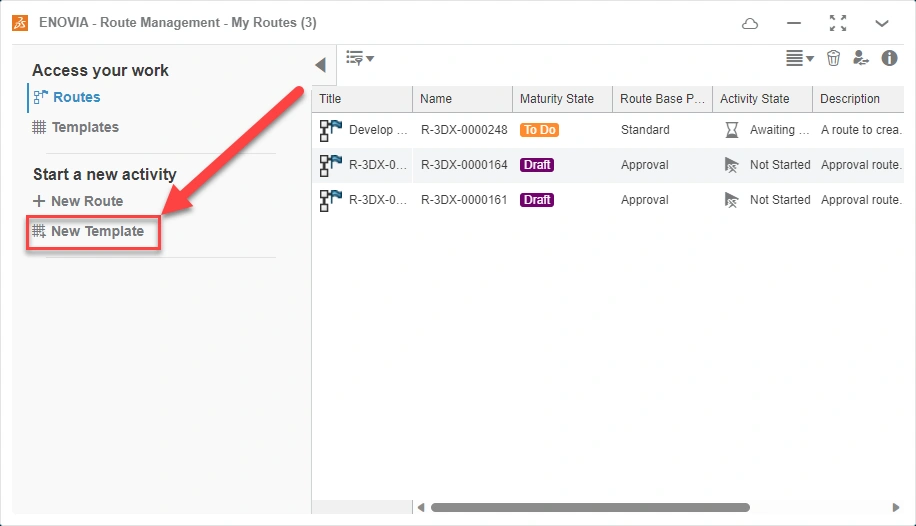Open the view mode dropdown
The image size is (916, 526).
coord(800,58)
